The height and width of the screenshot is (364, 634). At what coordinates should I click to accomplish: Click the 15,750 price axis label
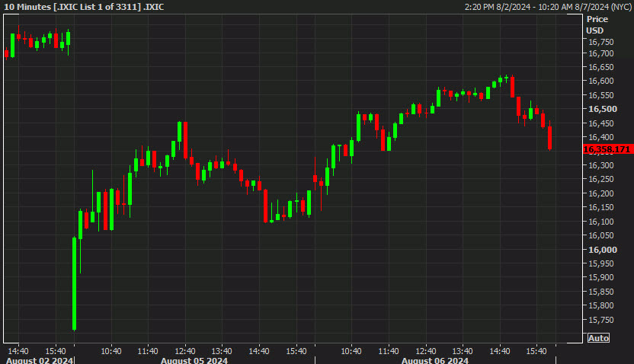[600, 320]
